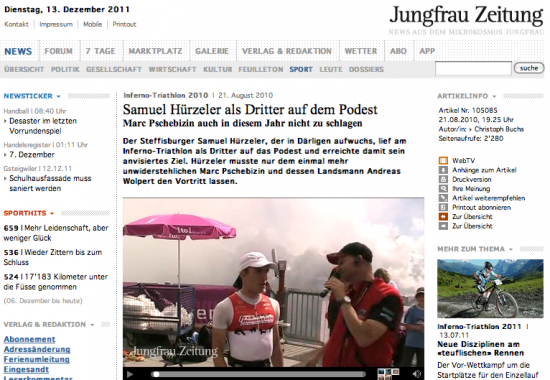Screen dimensions: 550x380
Task: Play the Inferno-Triathlon video
Action: click(130, 374)
